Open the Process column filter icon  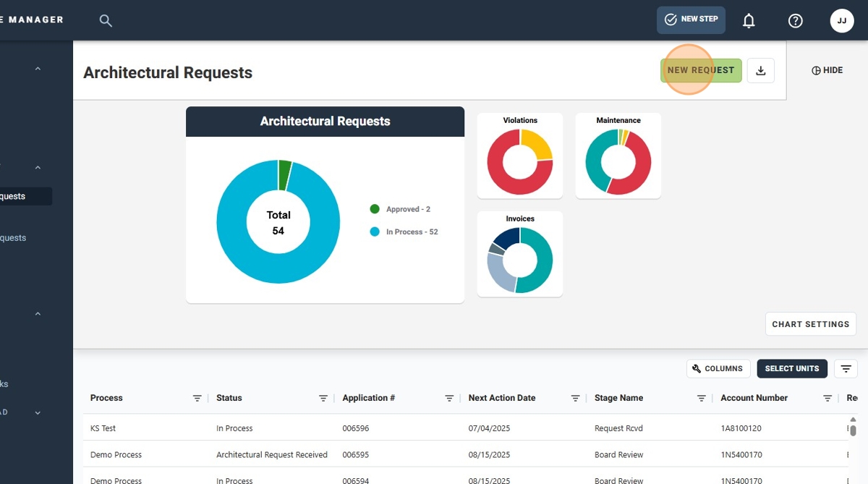197,399
